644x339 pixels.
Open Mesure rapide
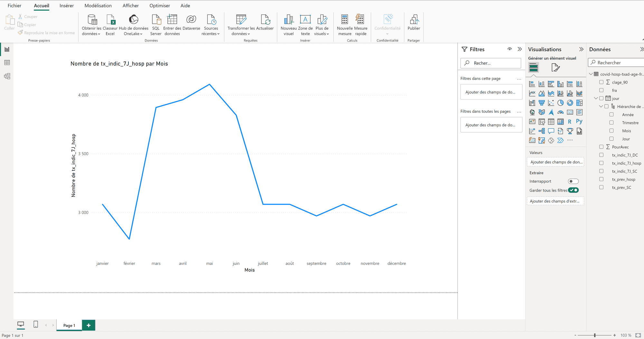click(361, 25)
